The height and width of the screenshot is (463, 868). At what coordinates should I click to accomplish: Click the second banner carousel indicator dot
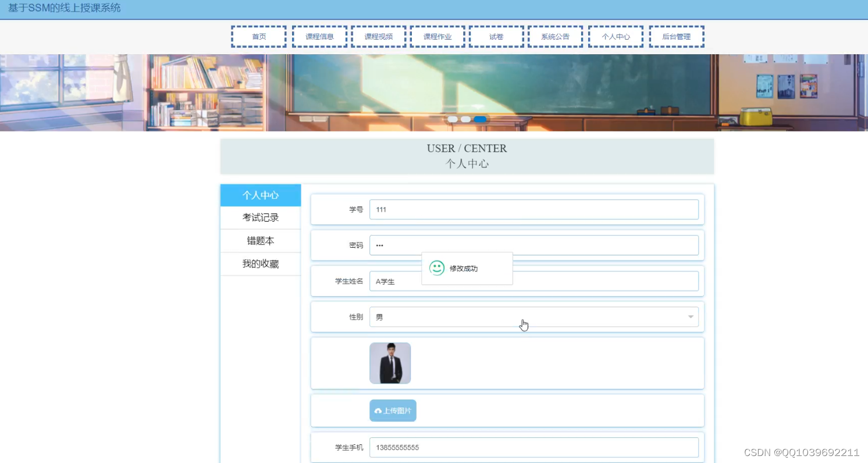click(465, 119)
